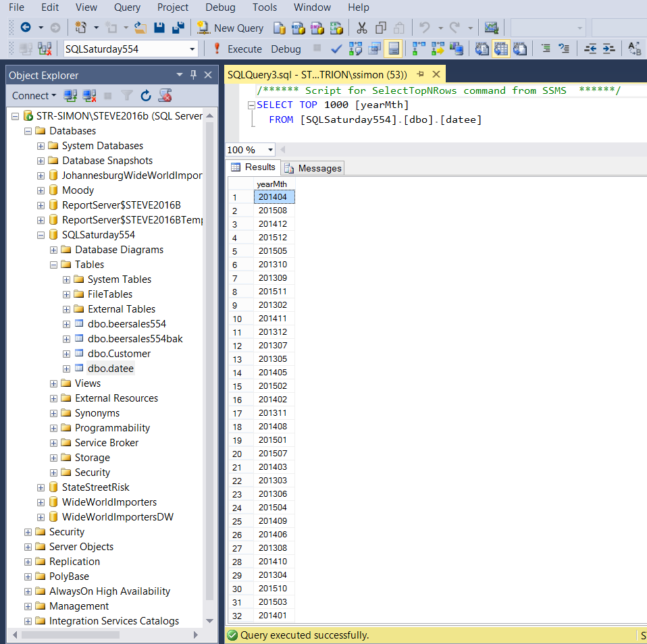
Task: Collapse the Tables folder node
Action: 54,265
